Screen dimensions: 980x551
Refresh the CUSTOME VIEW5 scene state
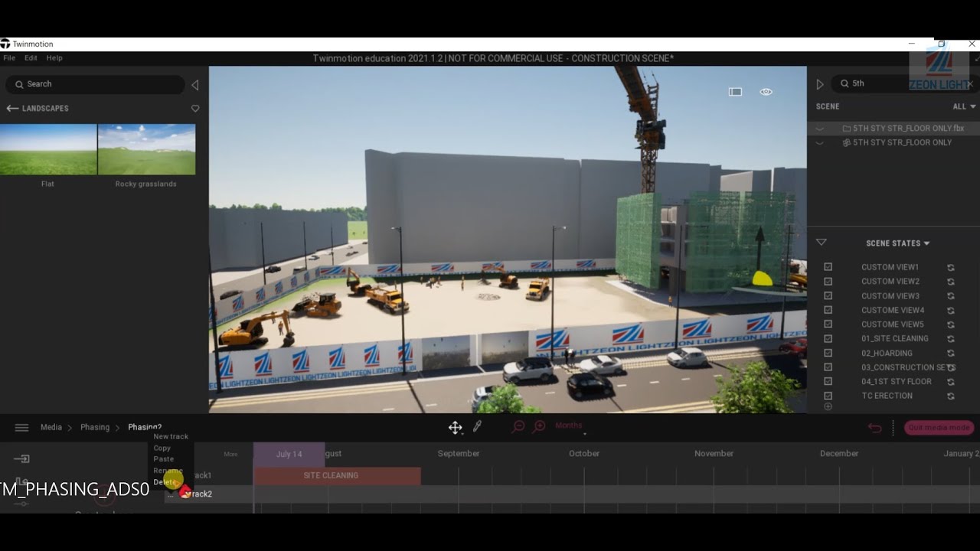(950, 324)
